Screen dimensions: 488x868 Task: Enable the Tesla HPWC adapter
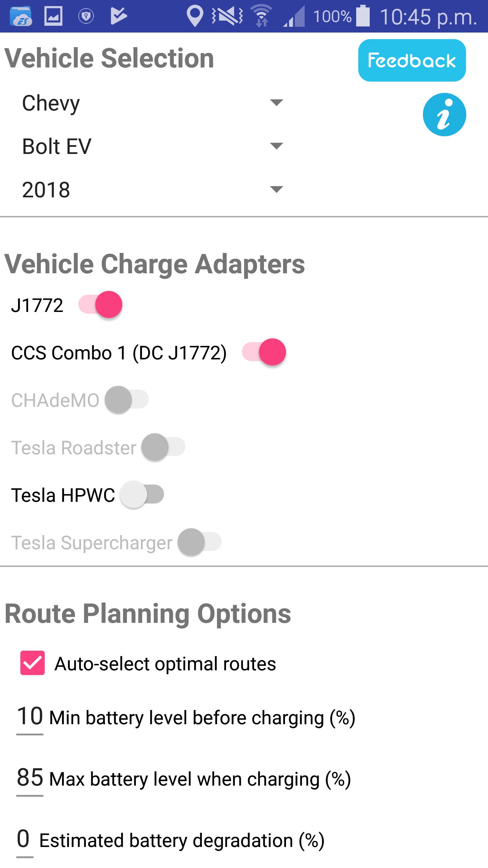[142, 494]
